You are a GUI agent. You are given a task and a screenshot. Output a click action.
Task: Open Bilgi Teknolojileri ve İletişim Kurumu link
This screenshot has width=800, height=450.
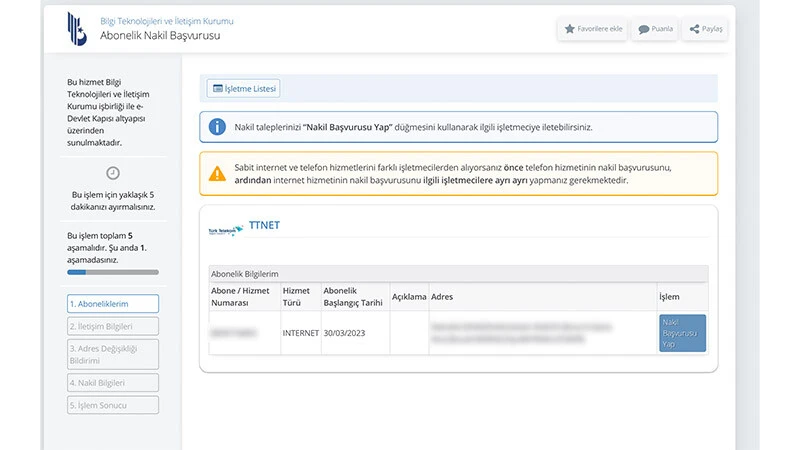[166, 21]
